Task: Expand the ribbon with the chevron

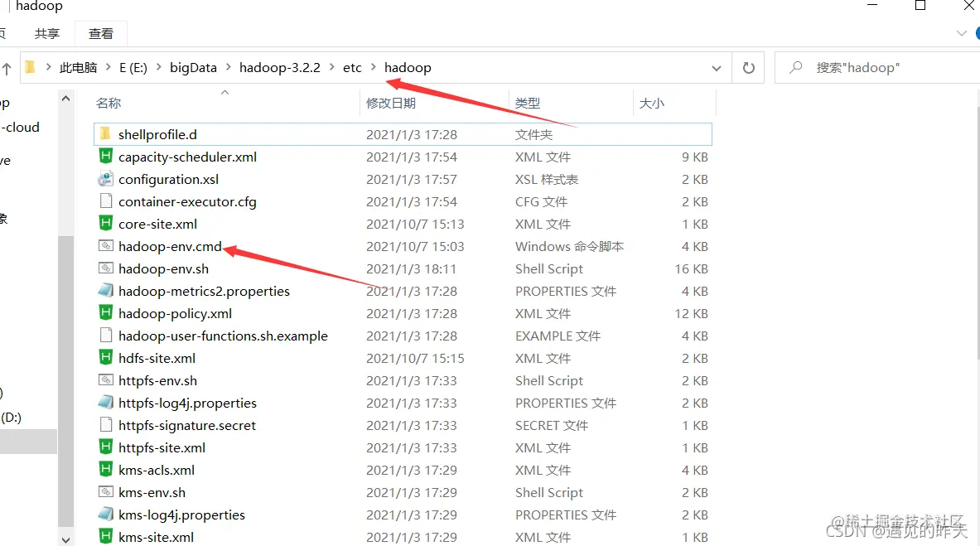Action: click(961, 33)
